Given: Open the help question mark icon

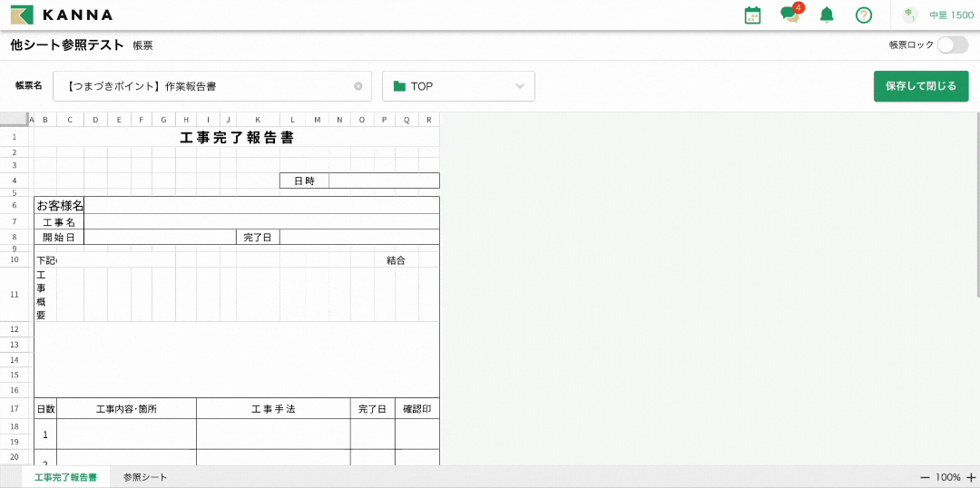Looking at the screenshot, I should click(x=864, y=15).
